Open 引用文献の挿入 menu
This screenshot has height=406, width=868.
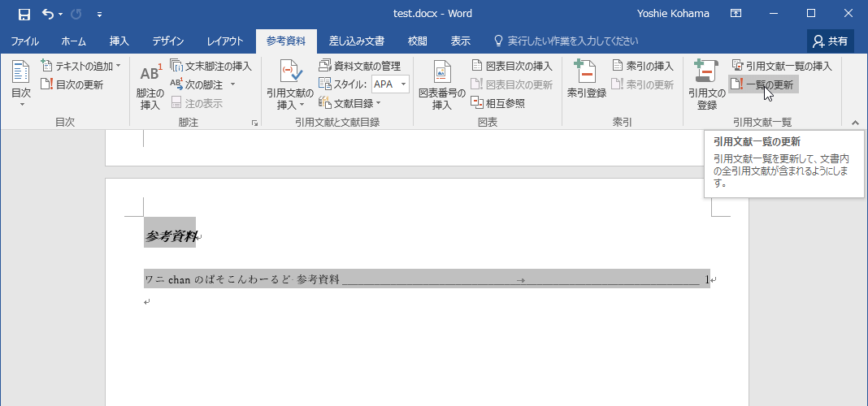290,86
